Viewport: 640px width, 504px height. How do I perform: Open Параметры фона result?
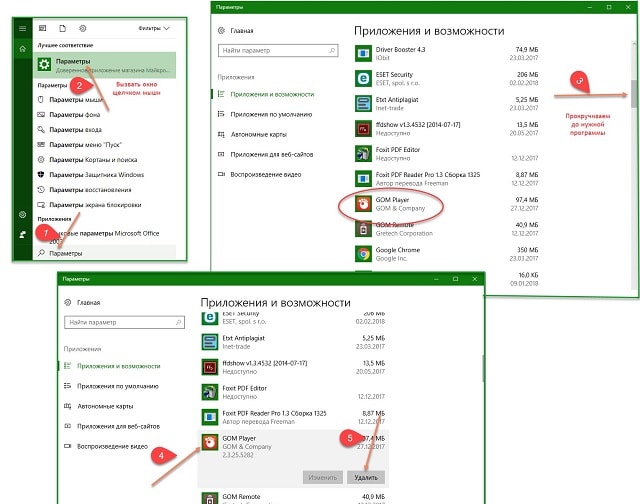coord(69,115)
